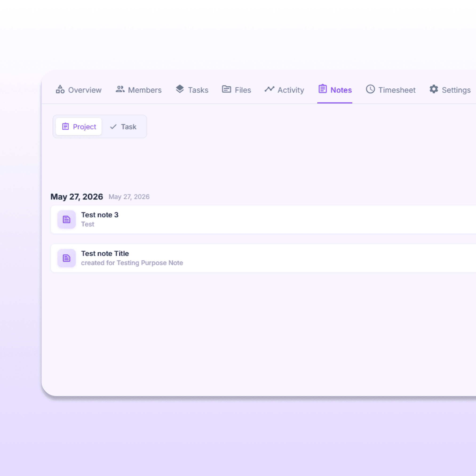Click the Files folder icon
The image size is (476, 476).
(226, 89)
